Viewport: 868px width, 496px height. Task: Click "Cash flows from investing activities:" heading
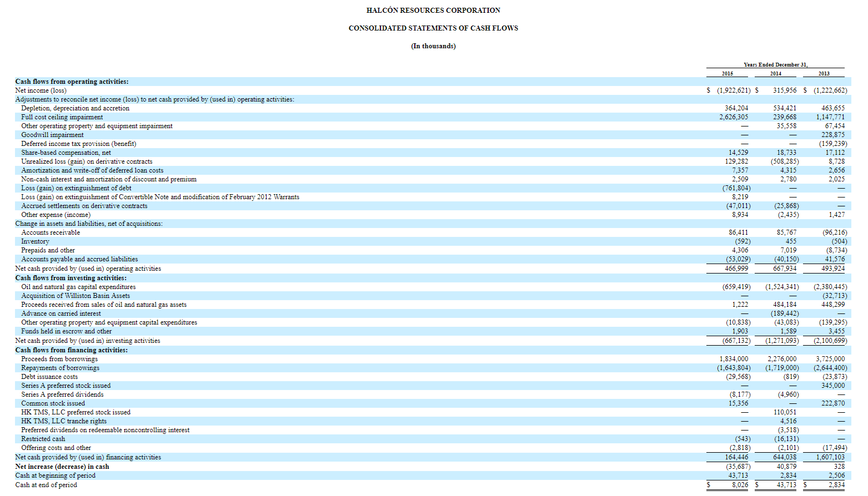click(x=71, y=278)
